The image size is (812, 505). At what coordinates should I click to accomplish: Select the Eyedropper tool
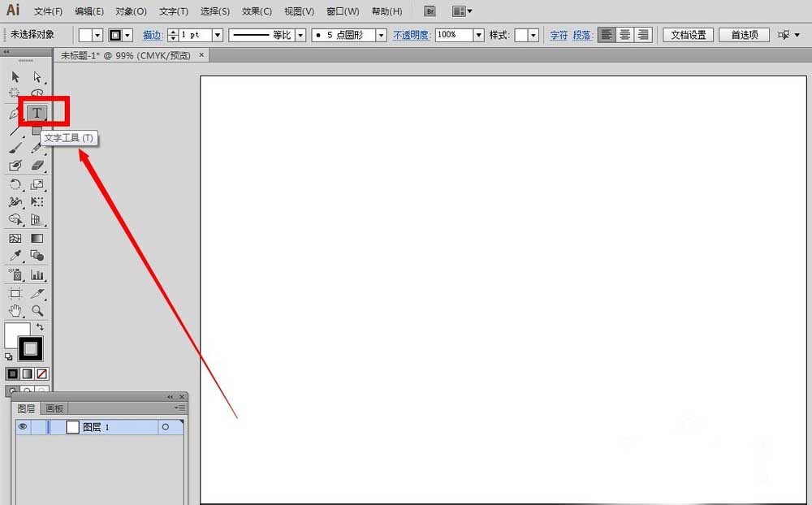click(15, 256)
